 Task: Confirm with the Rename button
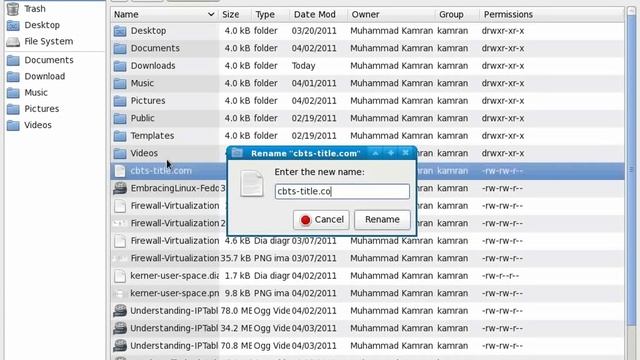(382, 220)
